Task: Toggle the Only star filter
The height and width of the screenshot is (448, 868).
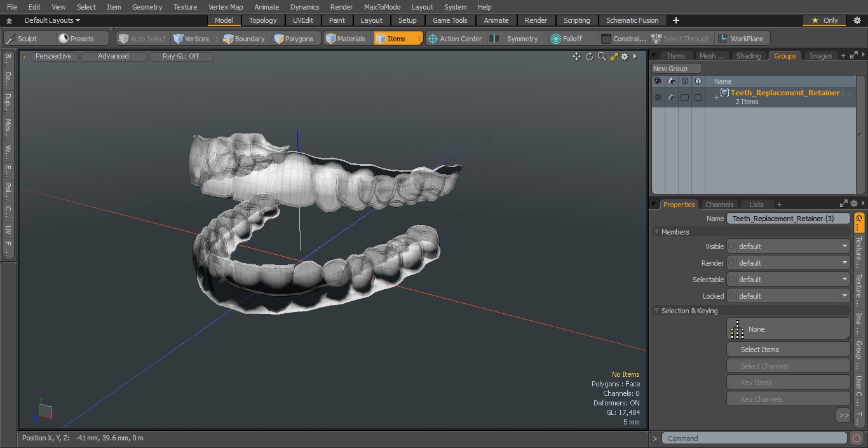Action: click(825, 20)
